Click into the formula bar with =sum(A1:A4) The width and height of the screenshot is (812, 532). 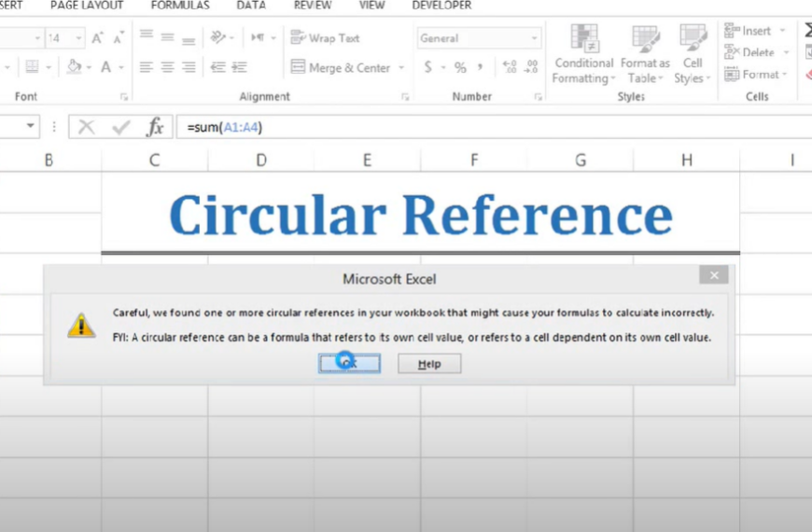(494, 127)
